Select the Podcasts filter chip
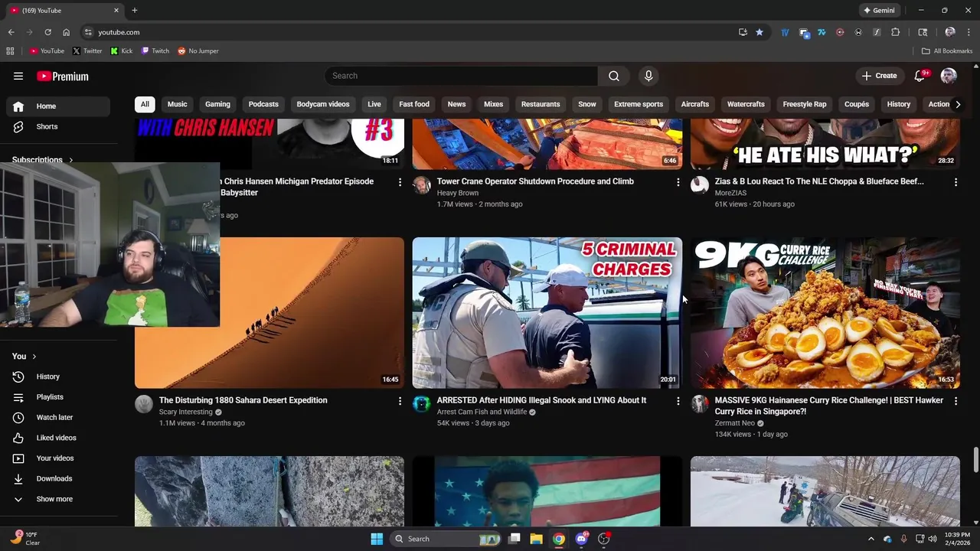This screenshot has height=551, width=980. [263, 104]
